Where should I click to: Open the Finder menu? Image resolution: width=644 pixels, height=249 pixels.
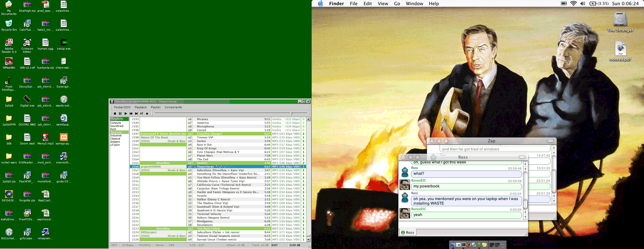pyautogui.click(x=336, y=3)
